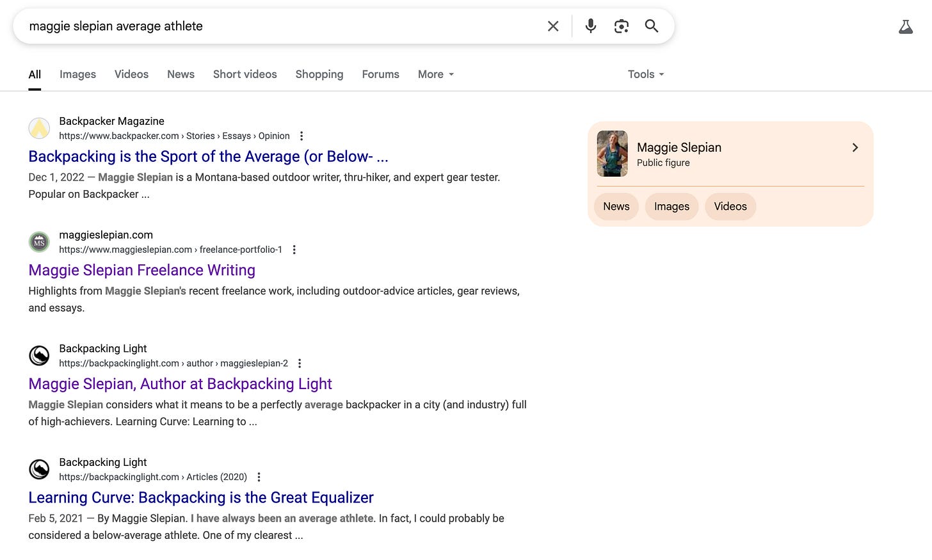Start voice search with the microphone icon
932x560 pixels.
591,26
